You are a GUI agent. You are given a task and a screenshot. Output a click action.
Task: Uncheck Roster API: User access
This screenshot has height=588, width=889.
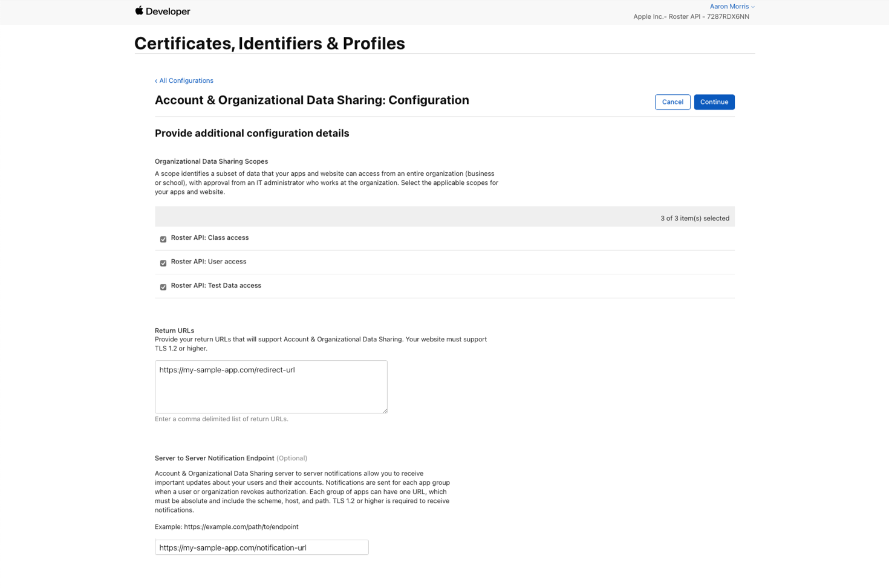click(x=163, y=263)
